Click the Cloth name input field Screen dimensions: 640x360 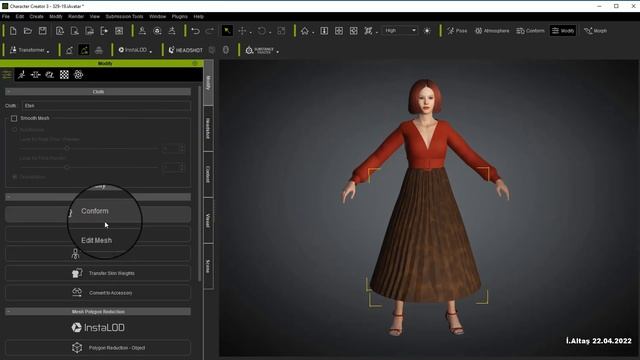pyautogui.click(x=106, y=106)
